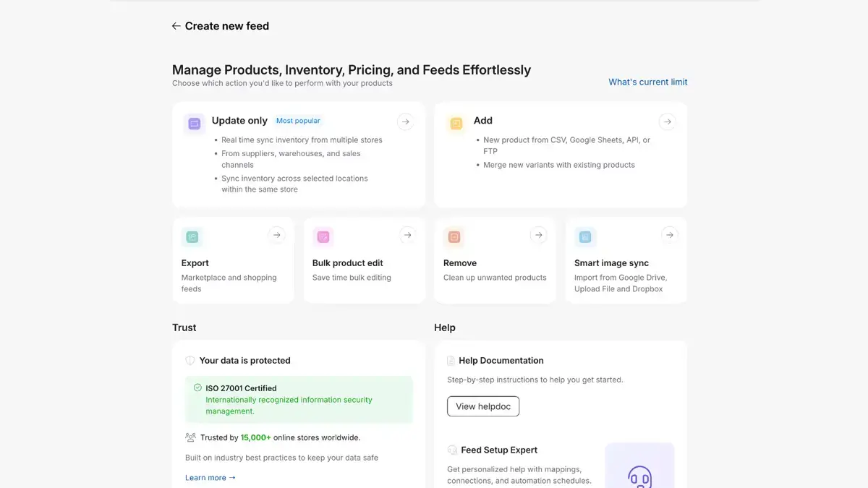Click the pink Bulk product edit icon
This screenshot has width=868, height=488.
click(x=323, y=237)
